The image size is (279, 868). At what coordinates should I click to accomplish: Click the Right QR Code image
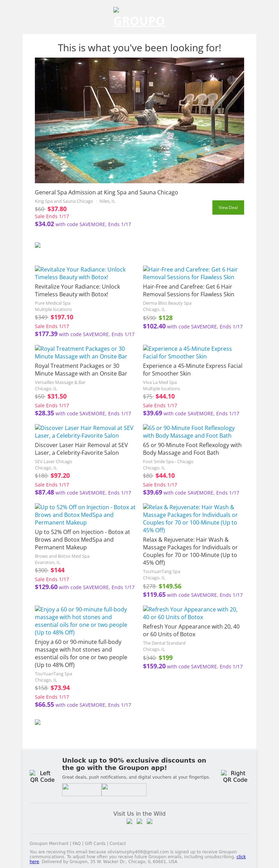point(235,776)
